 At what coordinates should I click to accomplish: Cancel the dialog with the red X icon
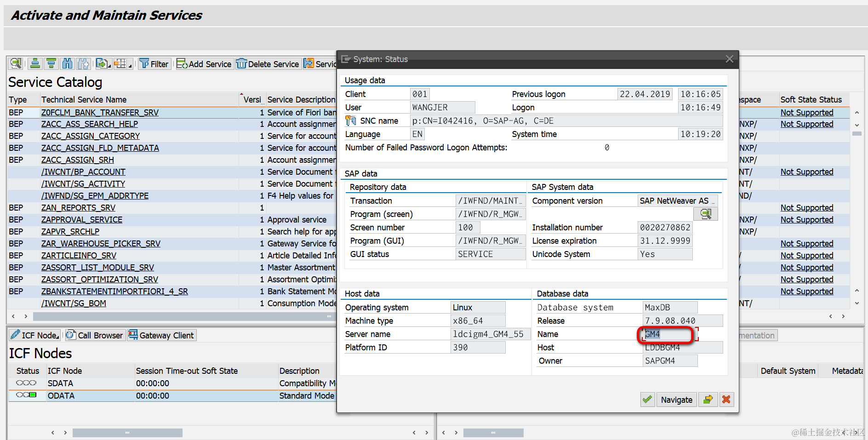pos(726,400)
